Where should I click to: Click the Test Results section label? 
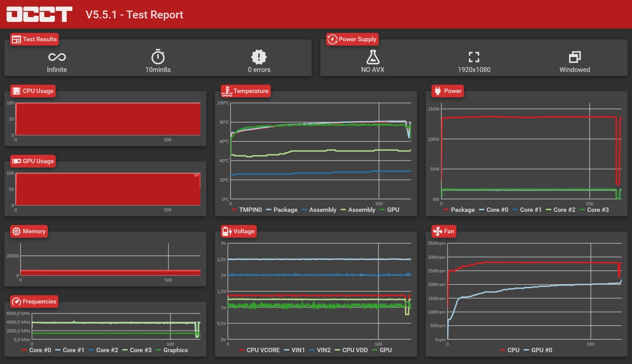34,39
